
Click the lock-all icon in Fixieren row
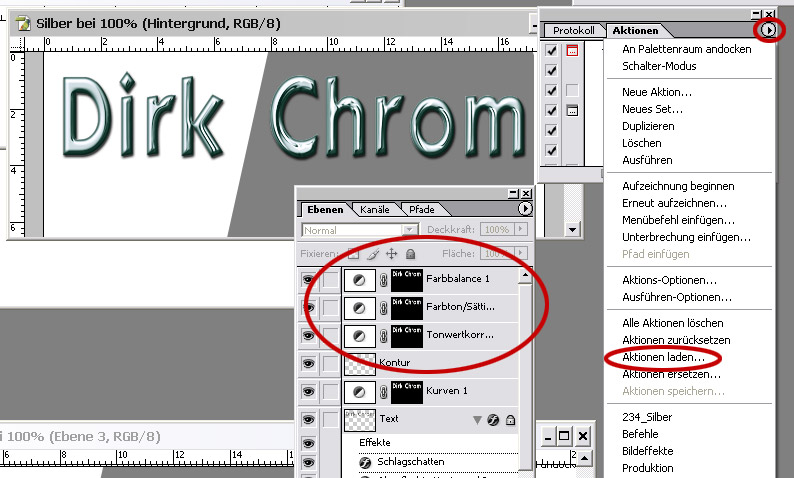410,254
